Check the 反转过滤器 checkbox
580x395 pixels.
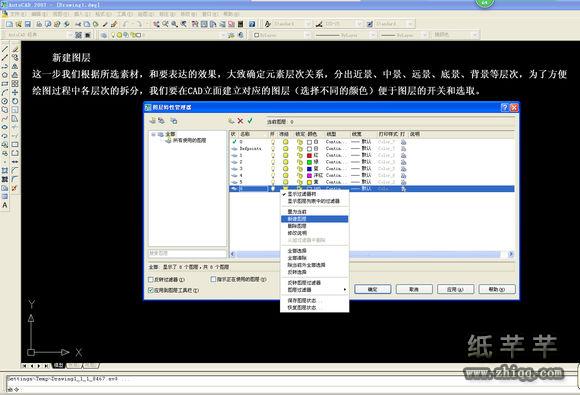151,280
